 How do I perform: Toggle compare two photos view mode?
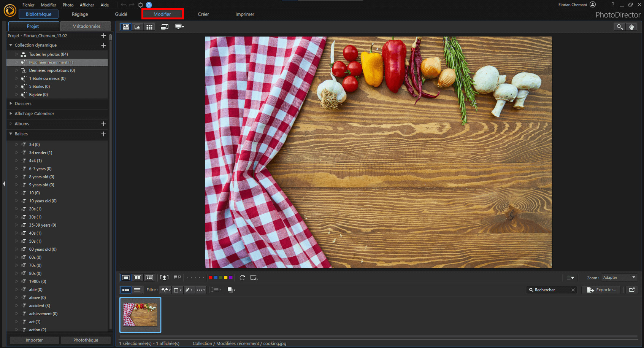pos(138,278)
